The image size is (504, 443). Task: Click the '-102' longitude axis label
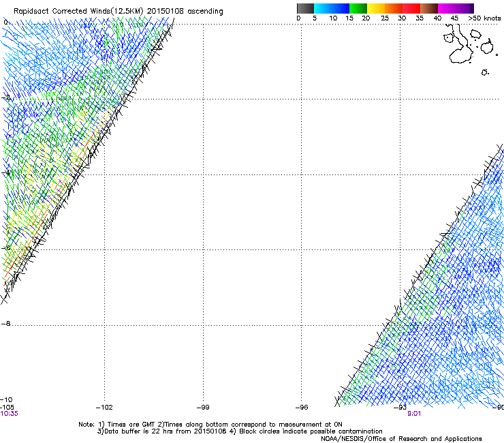pos(104,408)
